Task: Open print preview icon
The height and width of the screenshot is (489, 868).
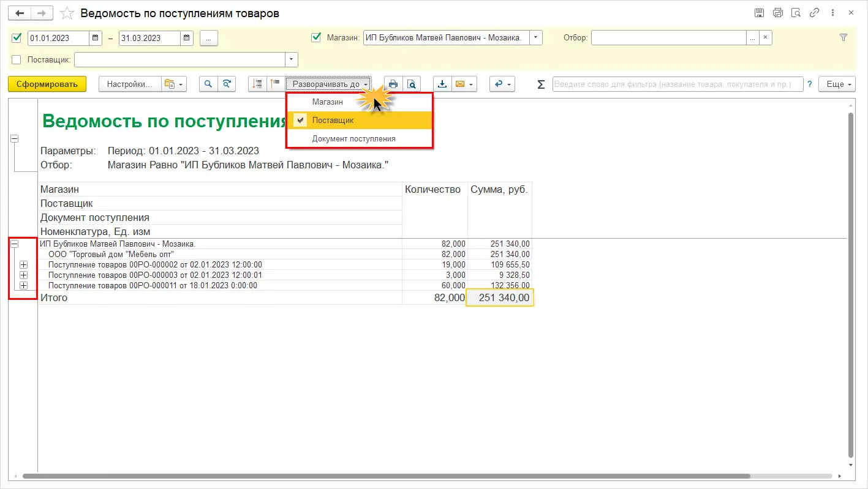Action: point(412,84)
